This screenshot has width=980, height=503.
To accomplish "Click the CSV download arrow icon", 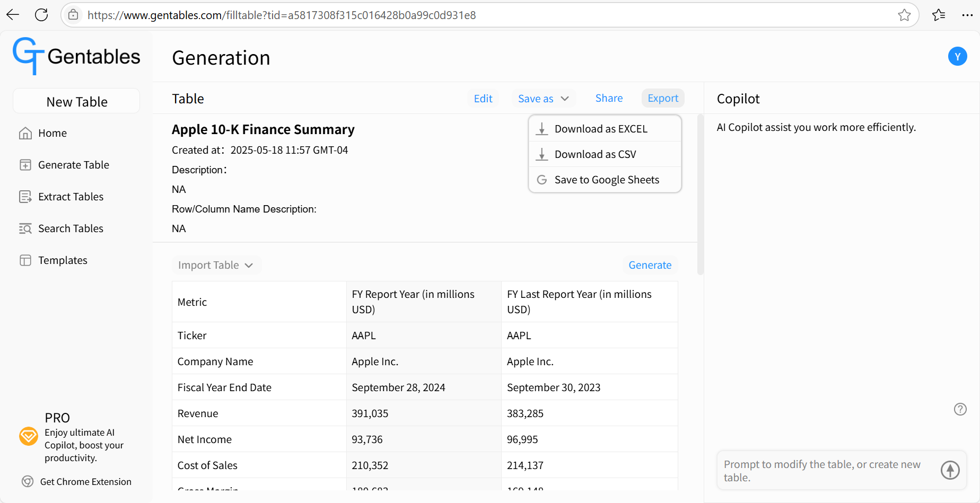I will pyautogui.click(x=542, y=154).
